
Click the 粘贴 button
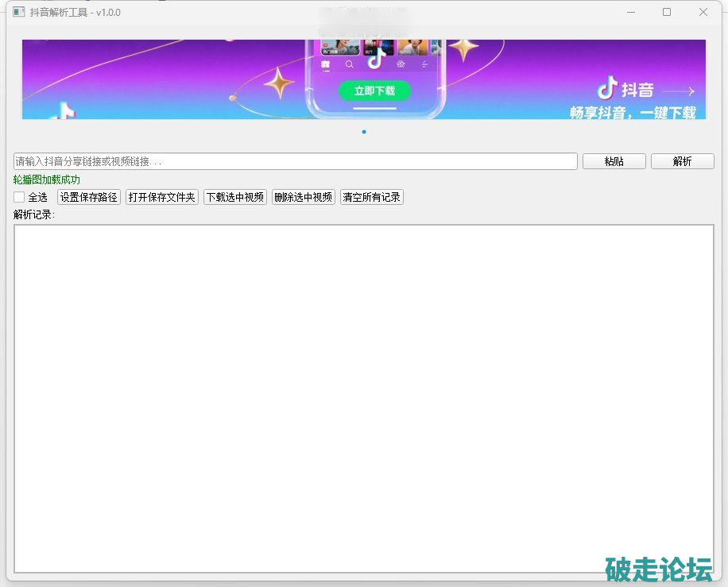[614, 161]
